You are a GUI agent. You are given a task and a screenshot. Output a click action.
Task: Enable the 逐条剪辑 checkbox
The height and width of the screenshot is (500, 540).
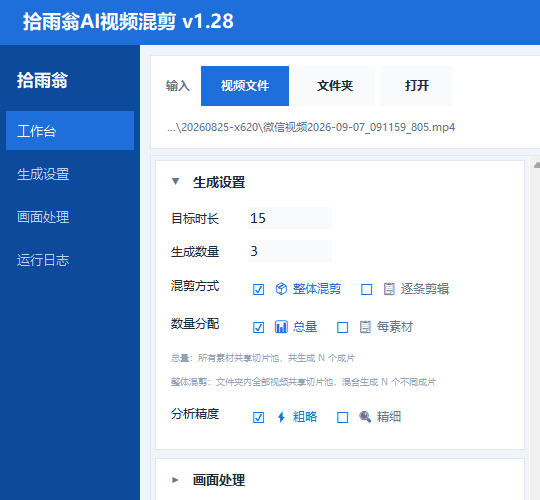(x=366, y=289)
